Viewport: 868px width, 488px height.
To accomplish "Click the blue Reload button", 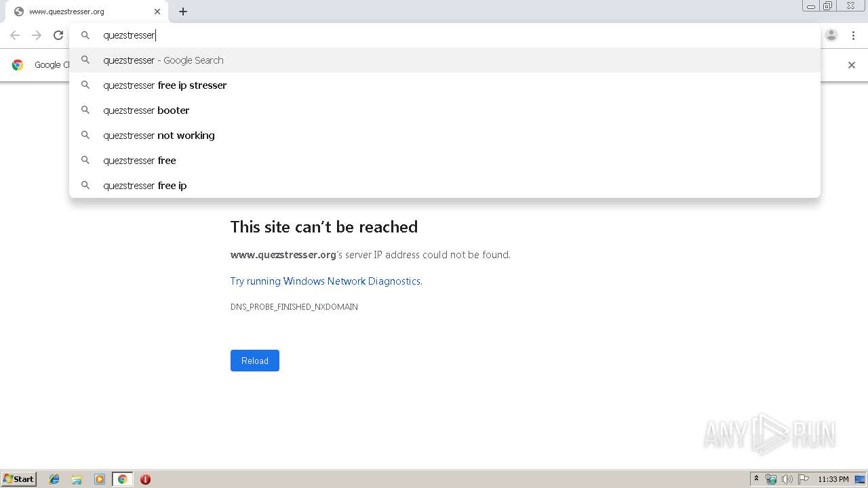I will [255, 361].
